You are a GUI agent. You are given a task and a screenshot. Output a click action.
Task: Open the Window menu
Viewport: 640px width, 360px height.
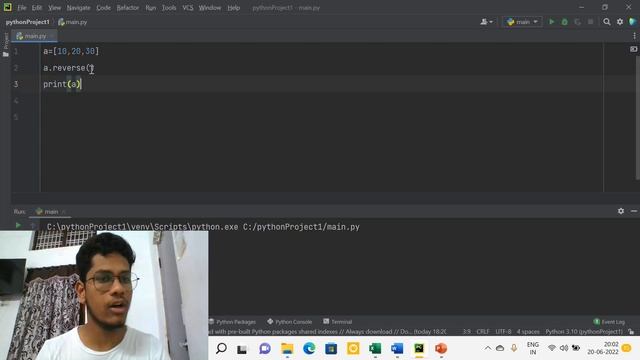[210, 8]
